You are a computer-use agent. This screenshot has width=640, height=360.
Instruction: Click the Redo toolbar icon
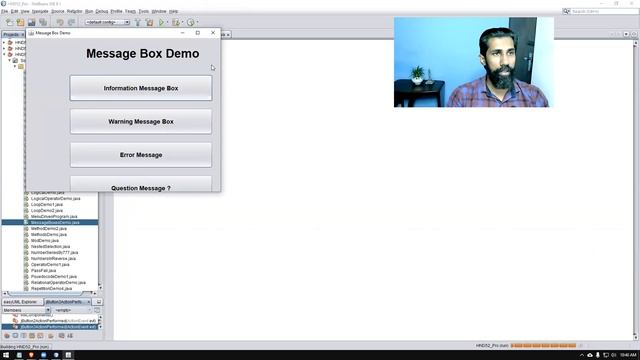coord(71,22)
